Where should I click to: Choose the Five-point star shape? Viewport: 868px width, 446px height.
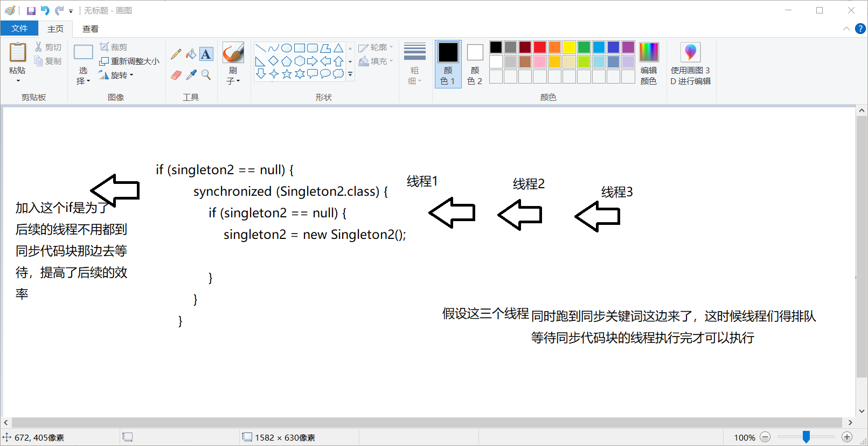tap(287, 74)
